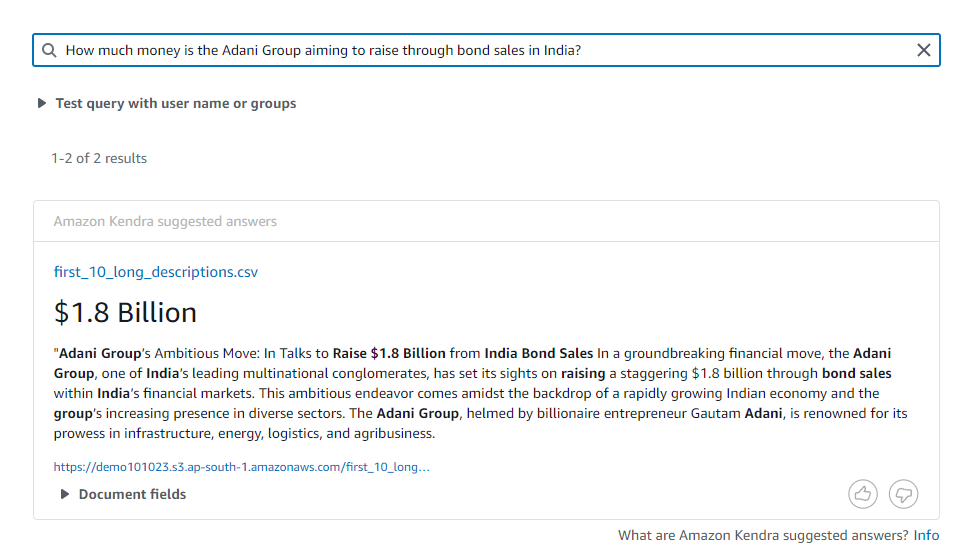Open the first_10_long_descriptions.csv link

156,272
